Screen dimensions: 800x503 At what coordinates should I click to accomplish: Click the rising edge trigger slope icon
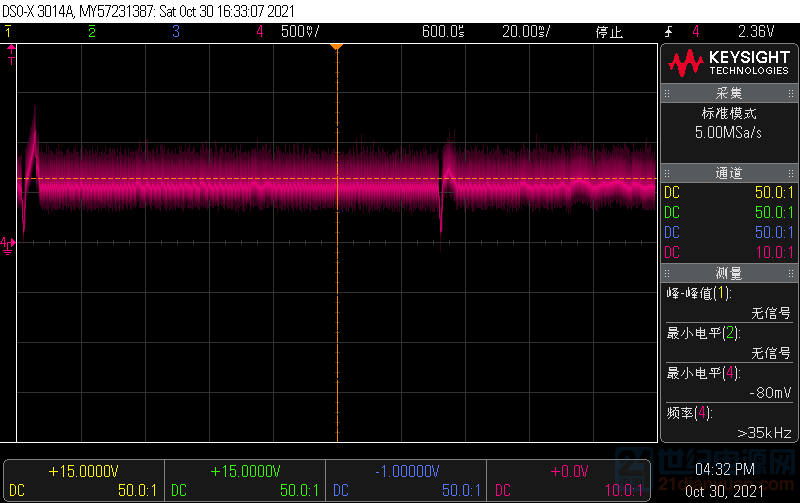pyautogui.click(x=668, y=32)
